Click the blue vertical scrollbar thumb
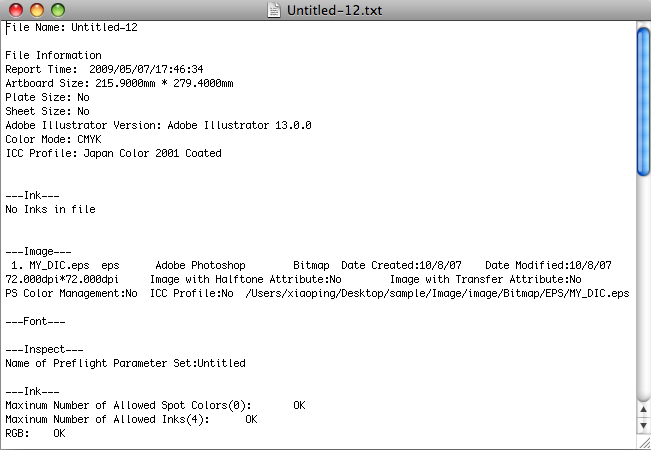 coord(643,100)
